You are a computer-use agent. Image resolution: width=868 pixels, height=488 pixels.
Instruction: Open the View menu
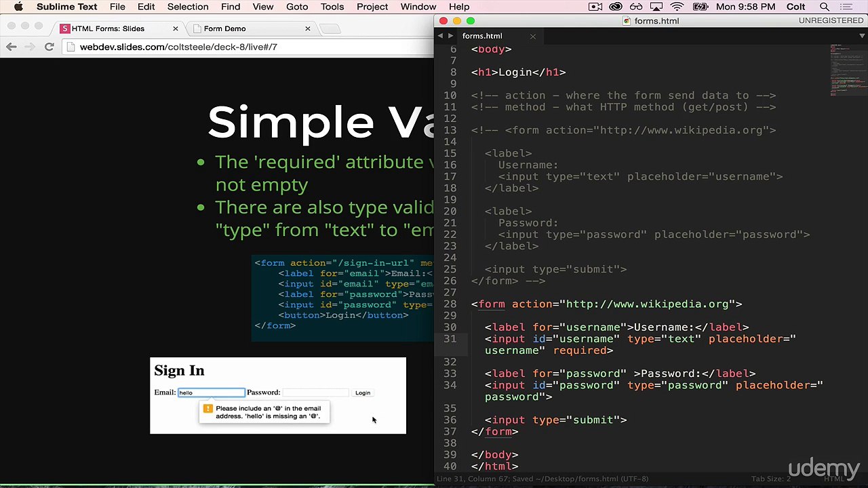coord(263,7)
